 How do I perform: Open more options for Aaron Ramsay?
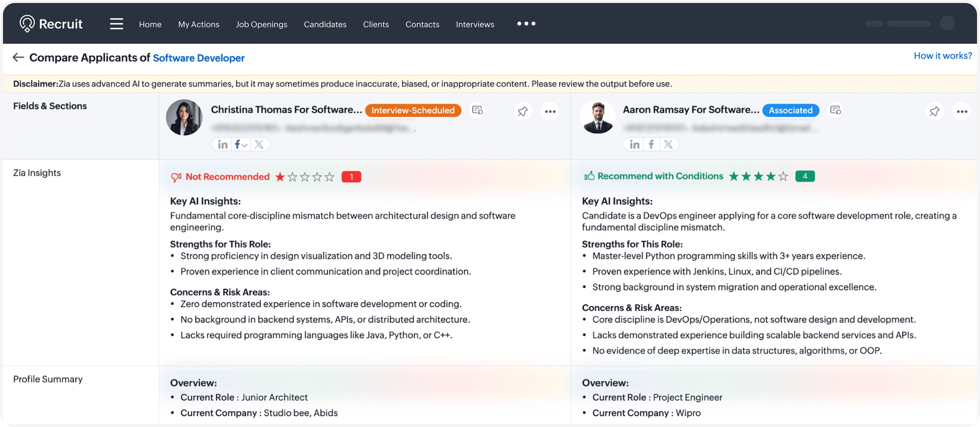[x=962, y=112]
